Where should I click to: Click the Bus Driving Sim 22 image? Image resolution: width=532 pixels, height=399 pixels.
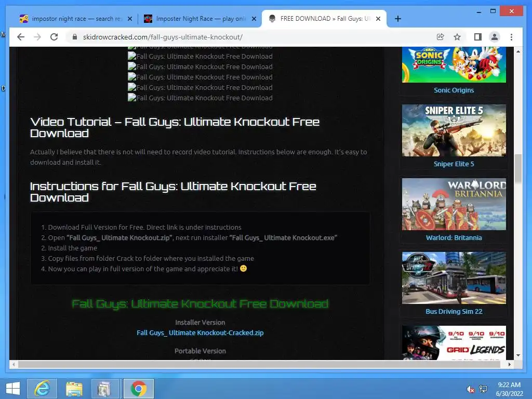(x=454, y=278)
